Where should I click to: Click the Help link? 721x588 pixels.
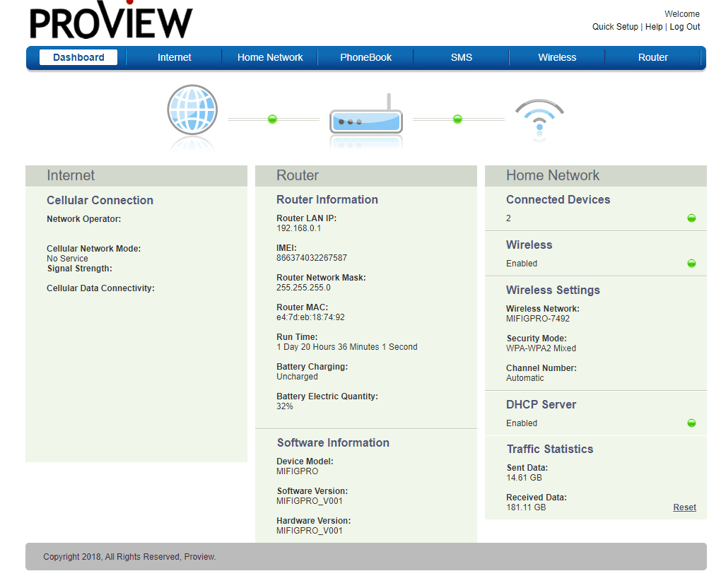654,27
